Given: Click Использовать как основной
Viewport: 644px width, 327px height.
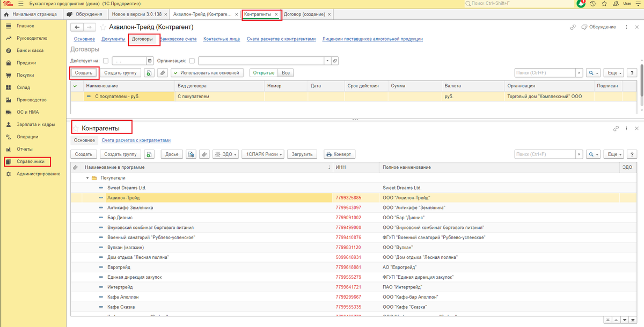Looking at the screenshot, I should (x=207, y=72).
